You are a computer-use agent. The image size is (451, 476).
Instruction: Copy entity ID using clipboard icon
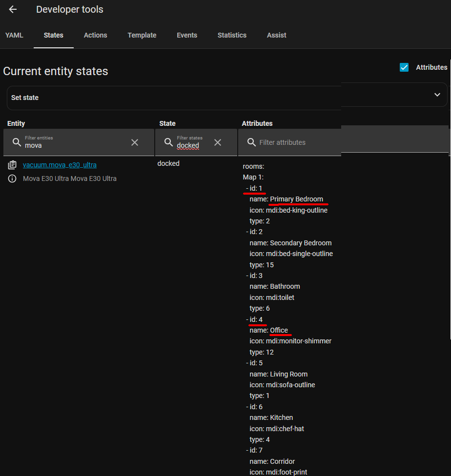[13, 165]
